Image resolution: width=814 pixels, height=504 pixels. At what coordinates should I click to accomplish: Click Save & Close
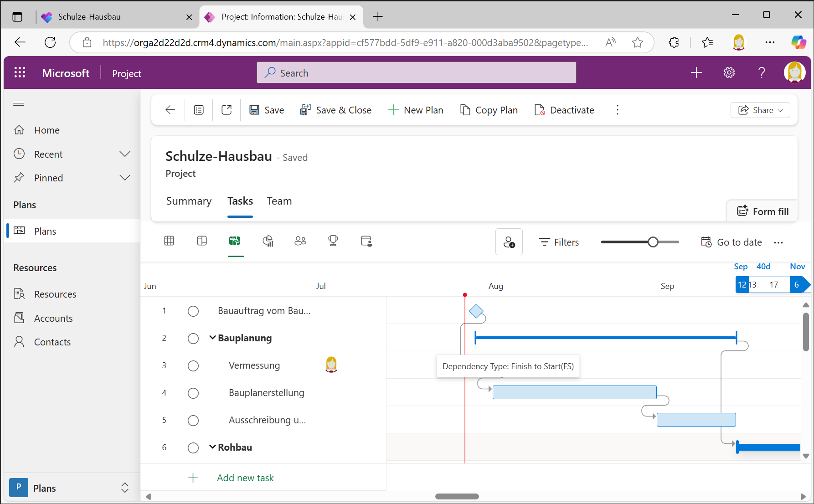(x=336, y=110)
